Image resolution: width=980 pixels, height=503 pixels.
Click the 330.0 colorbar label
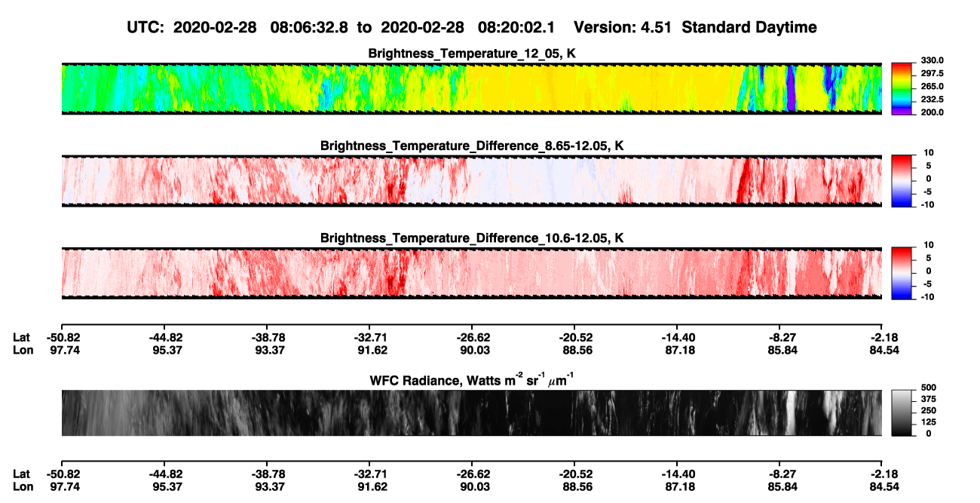click(932, 60)
